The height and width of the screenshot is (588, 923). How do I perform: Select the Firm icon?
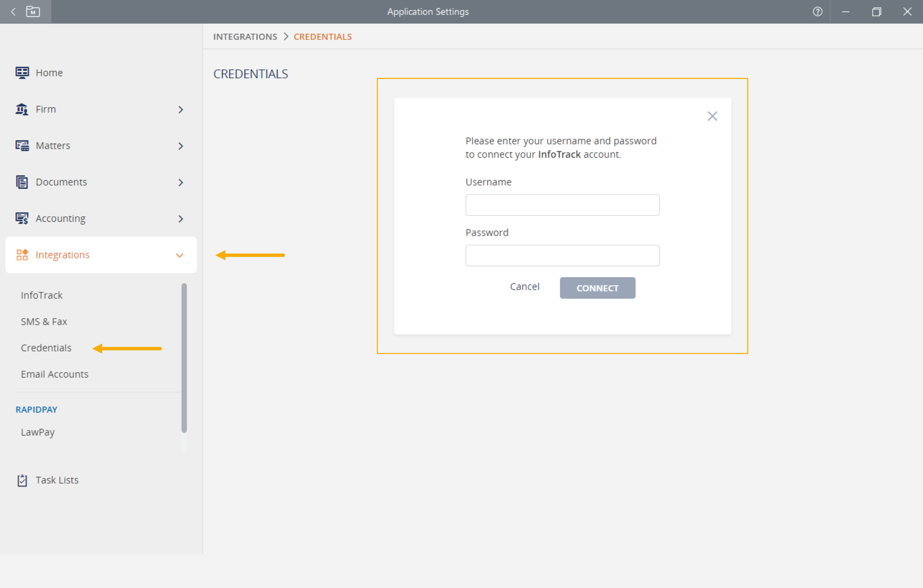(22, 109)
